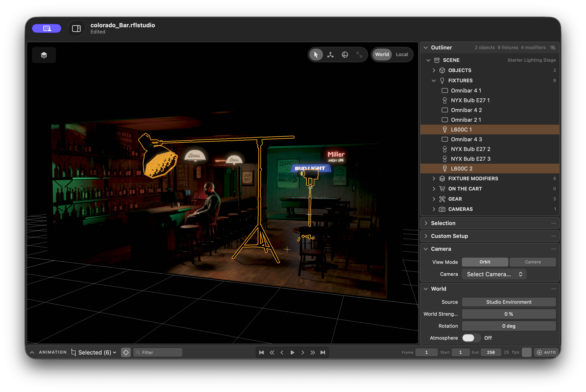Toggle the sidebar panel icon
This screenshot has height=392, width=586.
tap(76, 29)
